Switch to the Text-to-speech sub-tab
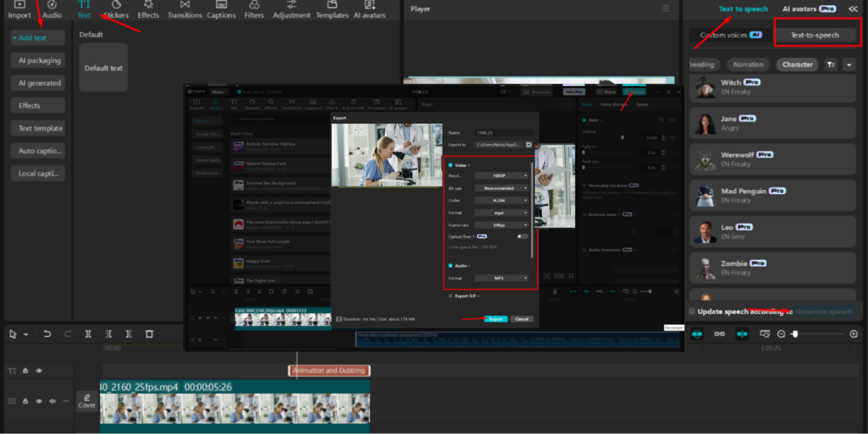868x434 pixels. click(815, 35)
